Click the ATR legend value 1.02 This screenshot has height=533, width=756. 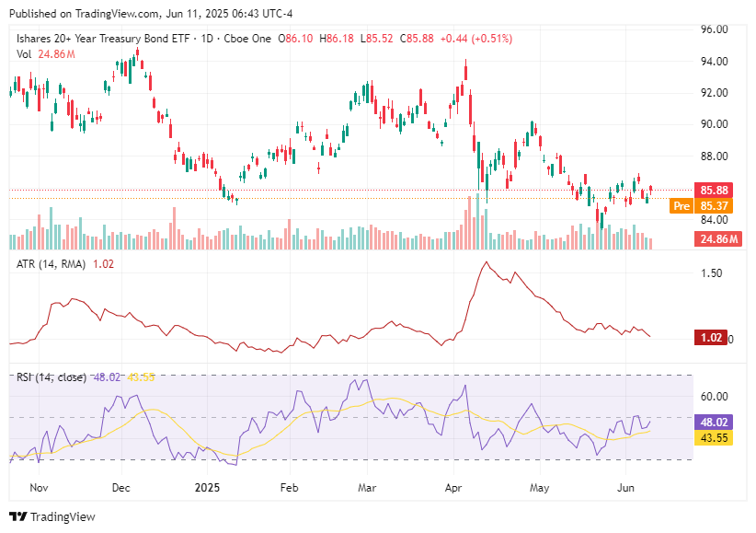pyautogui.click(x=103, y=264)
